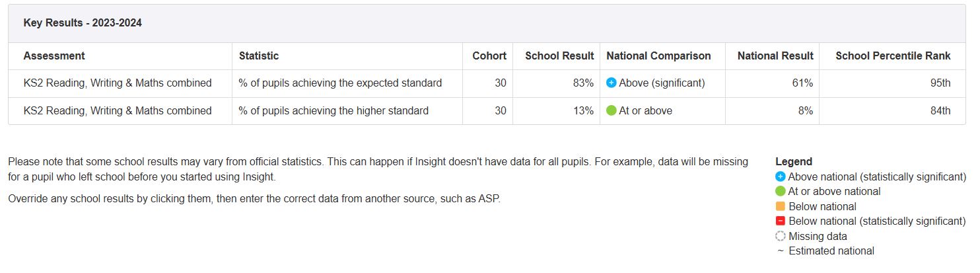Click the dashed Missing data circle icon
Screen dimensions: 980x273
(x=781, y=237)
